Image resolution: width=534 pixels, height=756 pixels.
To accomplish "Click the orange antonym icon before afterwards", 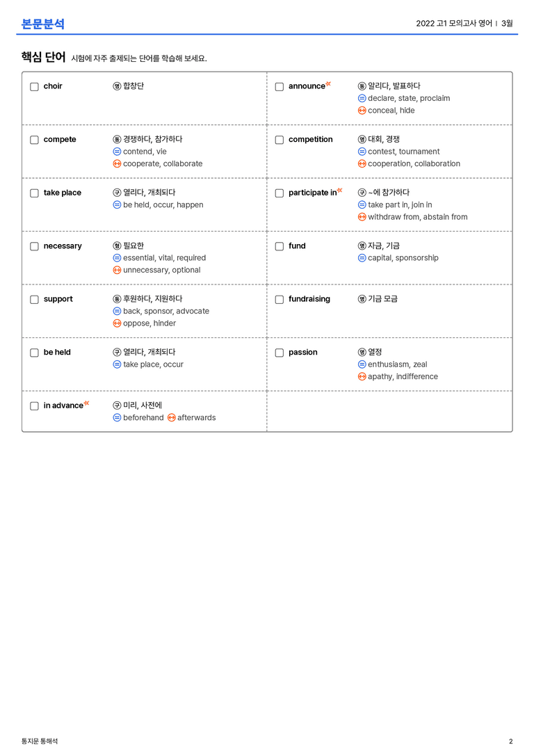I will pyautogui.click(x=172, y=417).
